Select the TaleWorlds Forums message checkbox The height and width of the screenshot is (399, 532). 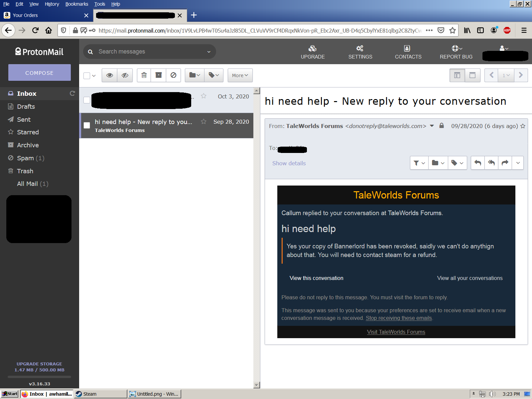tap(87, 125)
